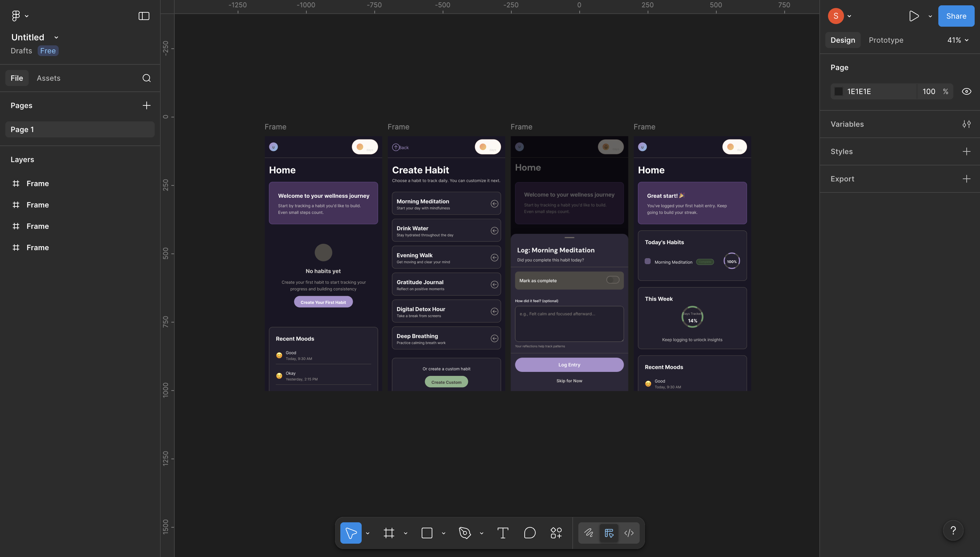Switch to Draw mode
Image resolution: width=980 pixels, height=557 pixels.
coord(589,533)
